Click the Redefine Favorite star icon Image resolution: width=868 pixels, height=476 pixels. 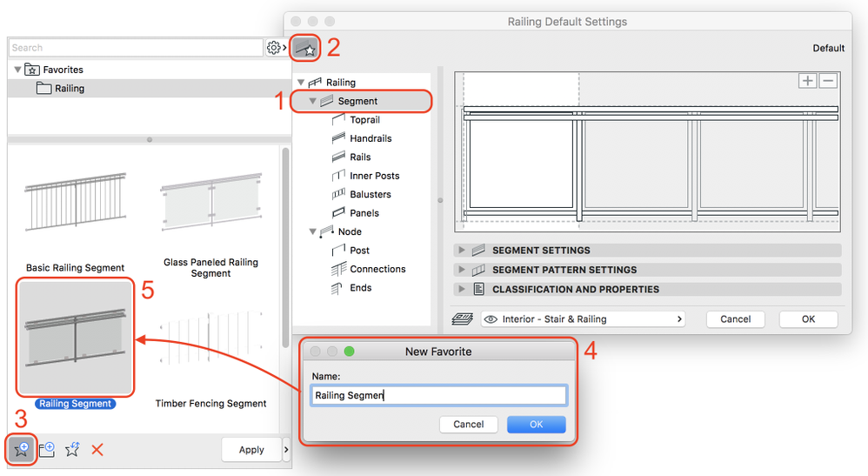72,449
